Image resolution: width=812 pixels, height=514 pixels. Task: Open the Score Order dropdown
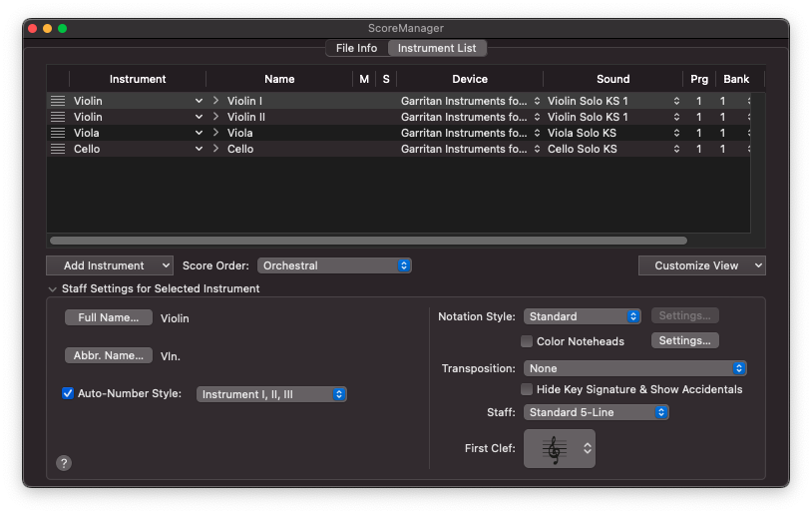point(334,265)
